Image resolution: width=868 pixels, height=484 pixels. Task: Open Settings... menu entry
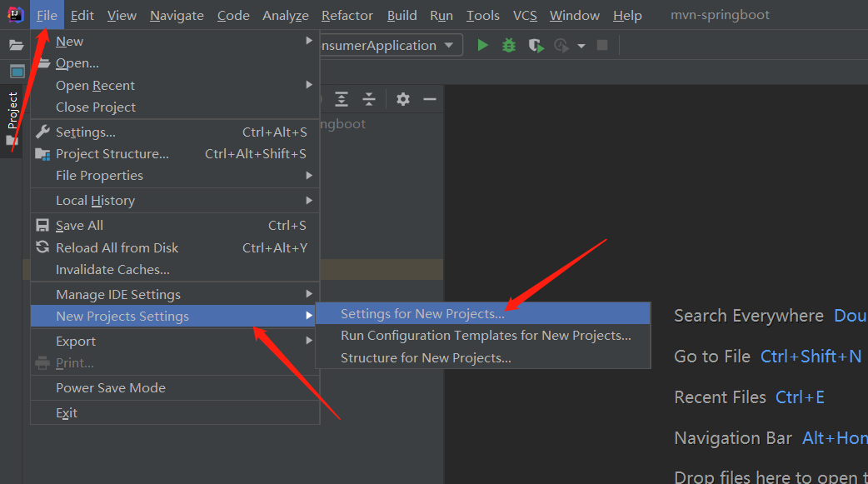pos(175,132)
